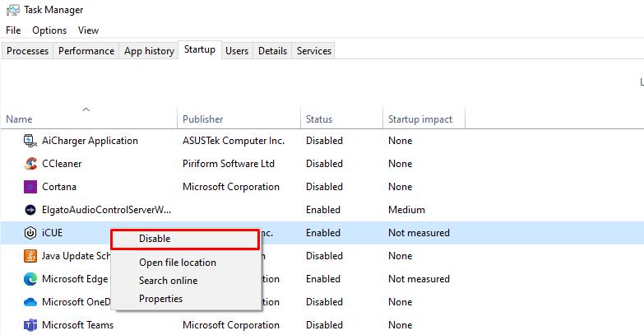
Task: Sort by the Startup impact column header
Action: coord(419,119)
